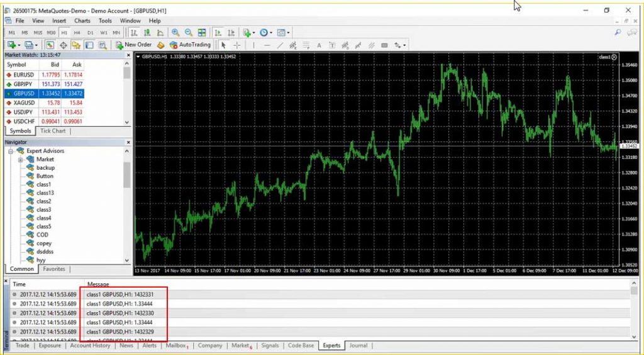Open the Data Window icon
644x355 pixels.
point(64,45)
